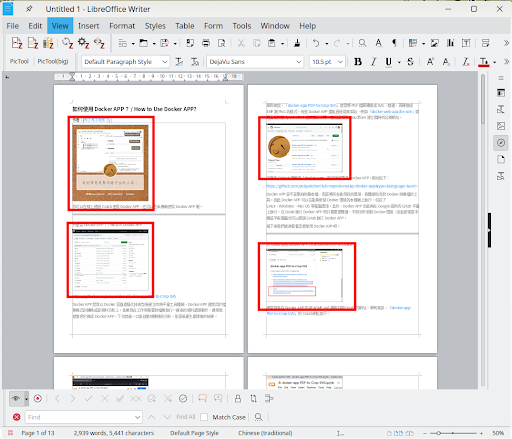Run the Check Spelling icon
The width and height of the screenshot is (512, 439).
tap(379, 43)
